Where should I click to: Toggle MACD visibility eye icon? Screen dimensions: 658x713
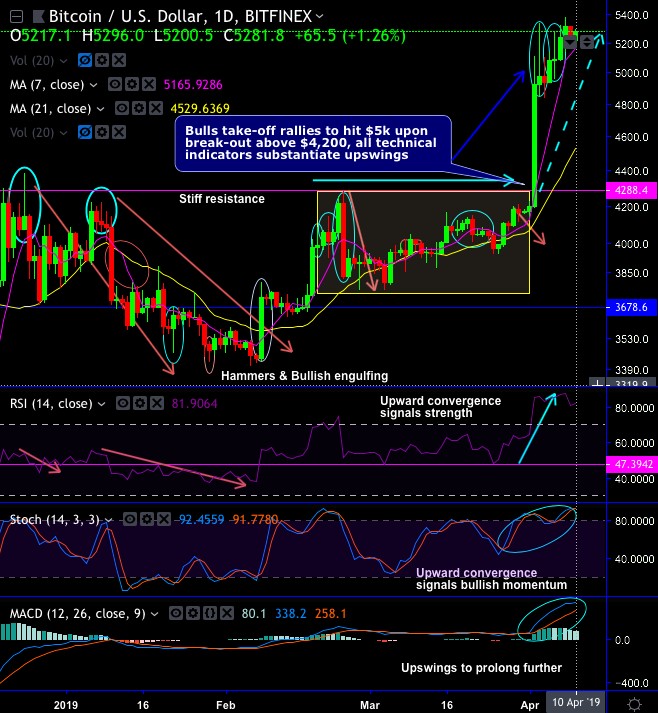pos(176,613)
